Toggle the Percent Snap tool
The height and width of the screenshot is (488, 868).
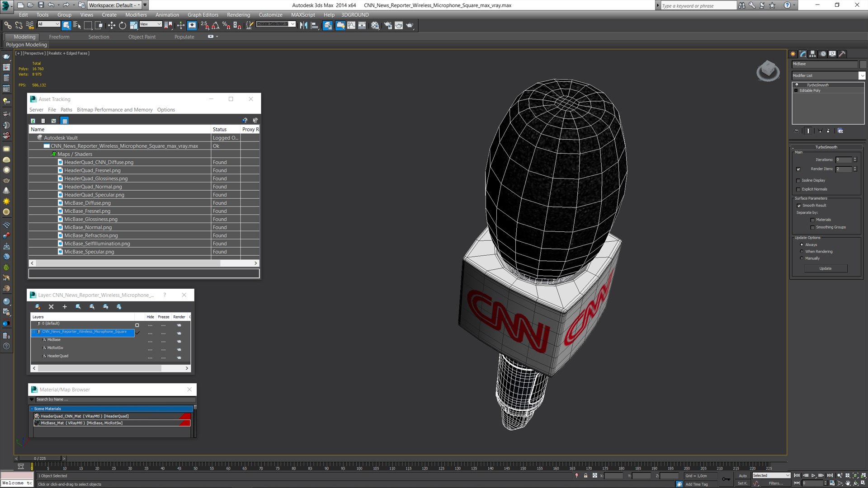click(226, 25)
